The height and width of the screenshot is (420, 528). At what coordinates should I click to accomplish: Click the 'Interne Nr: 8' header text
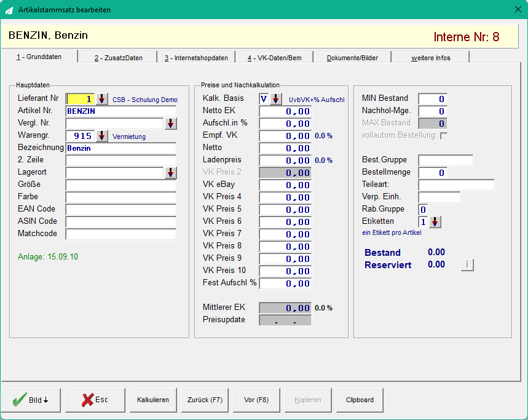467,37
